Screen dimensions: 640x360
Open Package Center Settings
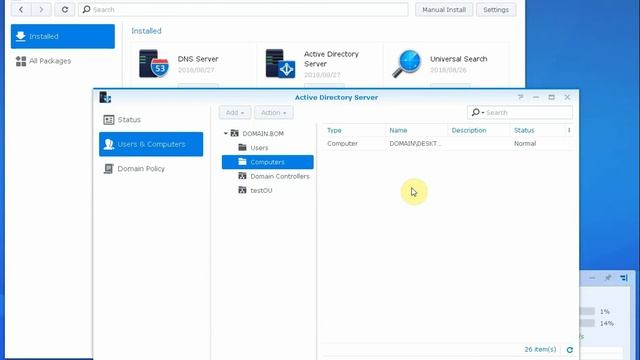click(496, 9)
